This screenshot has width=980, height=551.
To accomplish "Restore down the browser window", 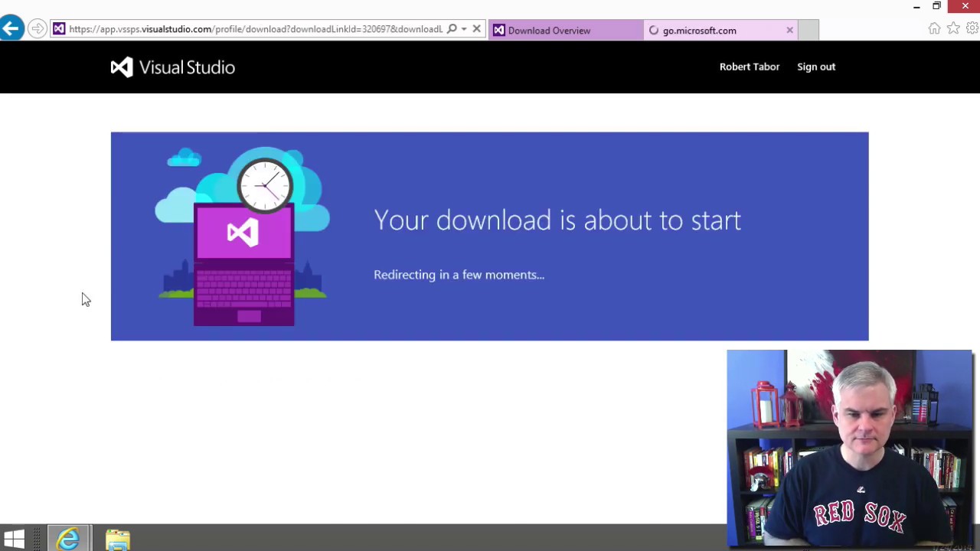I will click(x=936, y=6).
